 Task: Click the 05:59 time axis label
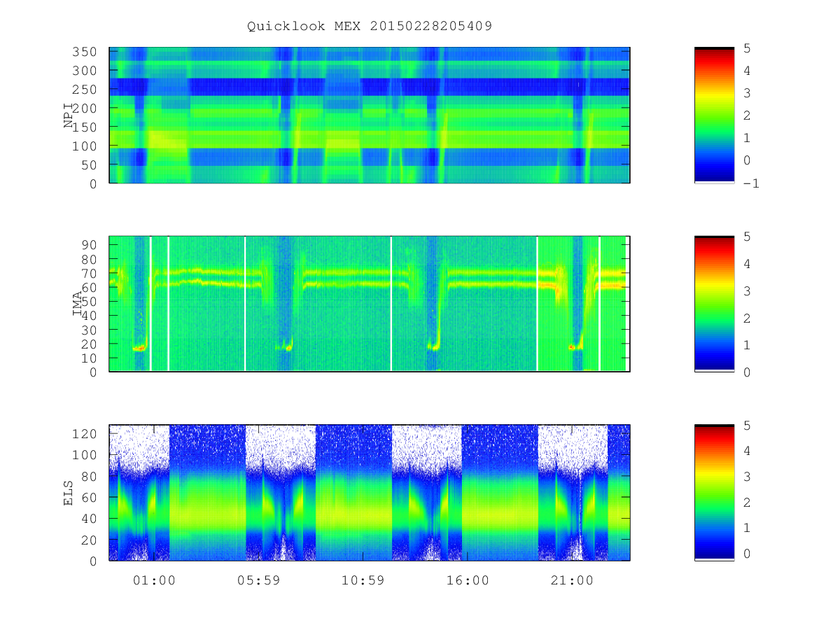click(258, 580)
